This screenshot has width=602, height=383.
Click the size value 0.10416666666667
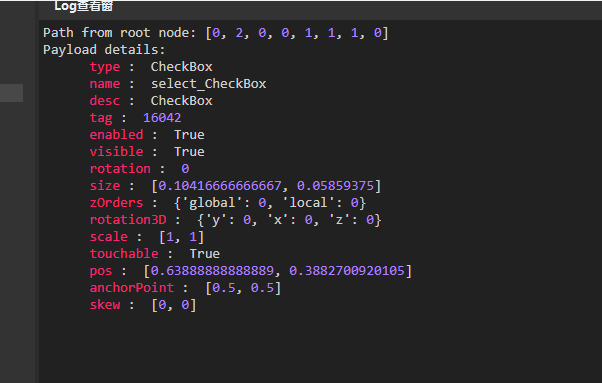(220, 185)
